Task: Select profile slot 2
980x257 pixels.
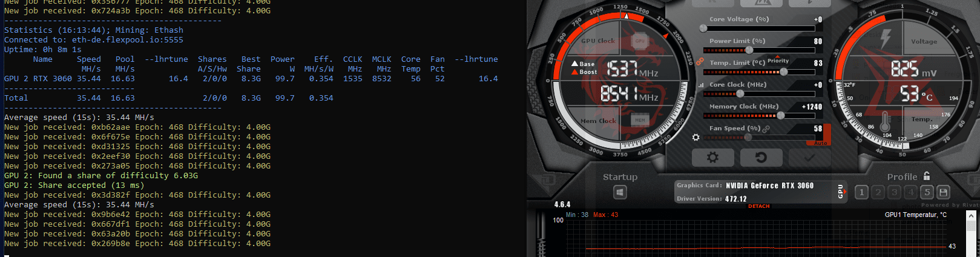Action: (878, 192)
